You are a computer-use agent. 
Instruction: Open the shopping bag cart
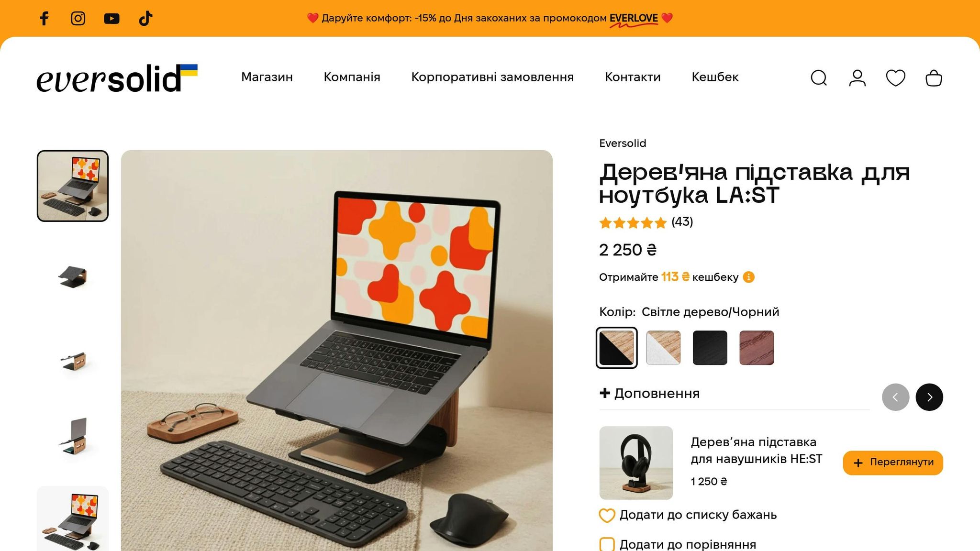click(x=934, y=77)
